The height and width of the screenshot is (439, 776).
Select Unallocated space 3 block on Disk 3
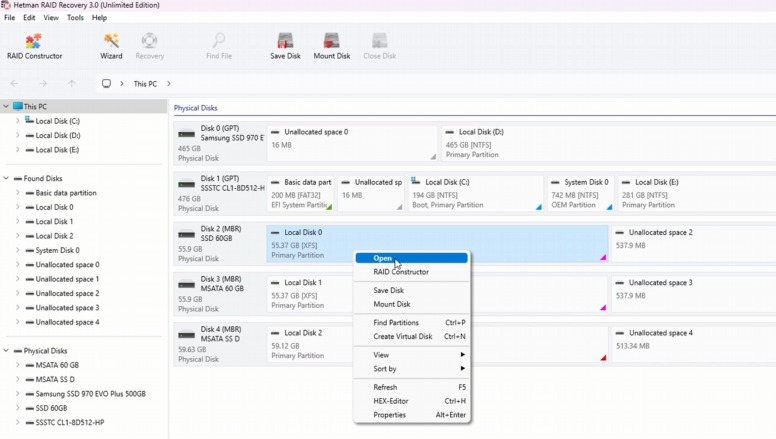tap(693, 294)
